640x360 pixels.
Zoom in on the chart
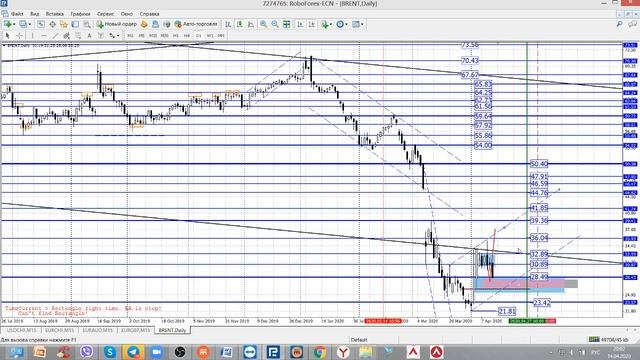pyautogui.click(x=263, y=24)
